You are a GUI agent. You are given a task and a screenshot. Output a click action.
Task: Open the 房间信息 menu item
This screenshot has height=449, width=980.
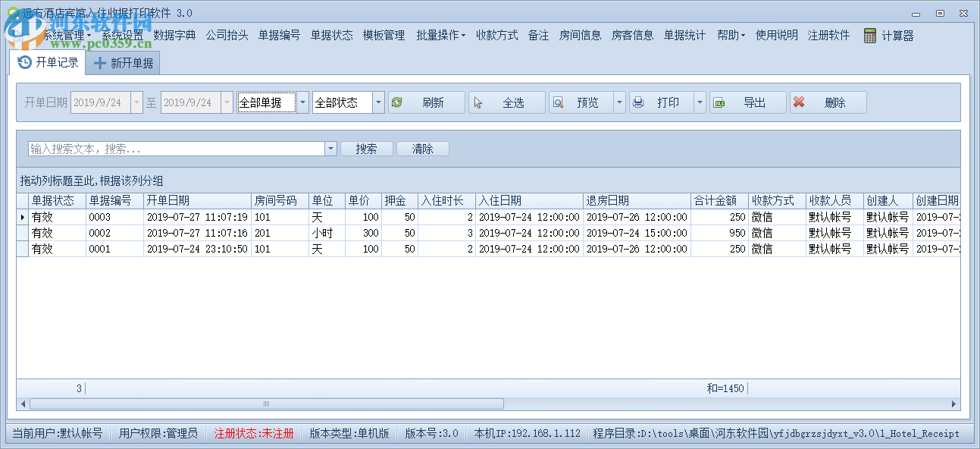click(580, 35)
